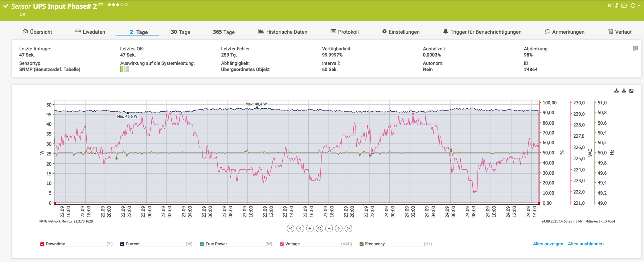Open Trigger für Benachrichtigungen tab

482,32
